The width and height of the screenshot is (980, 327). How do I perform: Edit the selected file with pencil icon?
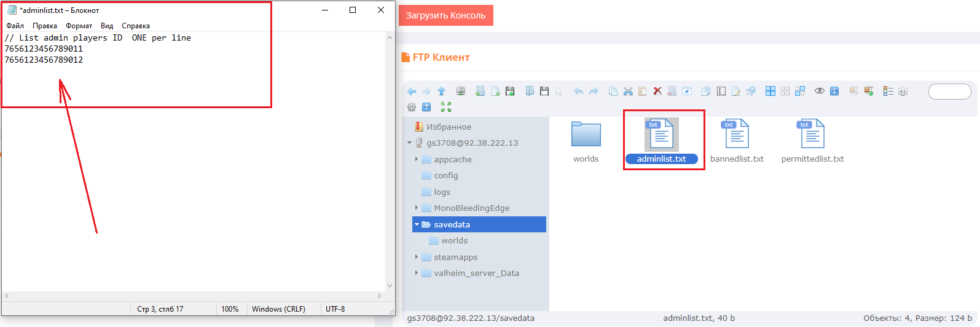pos(735,91)
